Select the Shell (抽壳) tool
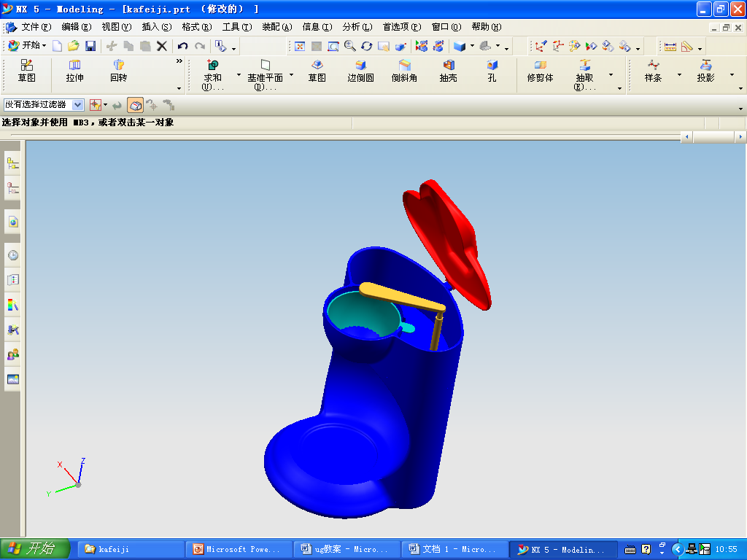 [x=448, y=71]
